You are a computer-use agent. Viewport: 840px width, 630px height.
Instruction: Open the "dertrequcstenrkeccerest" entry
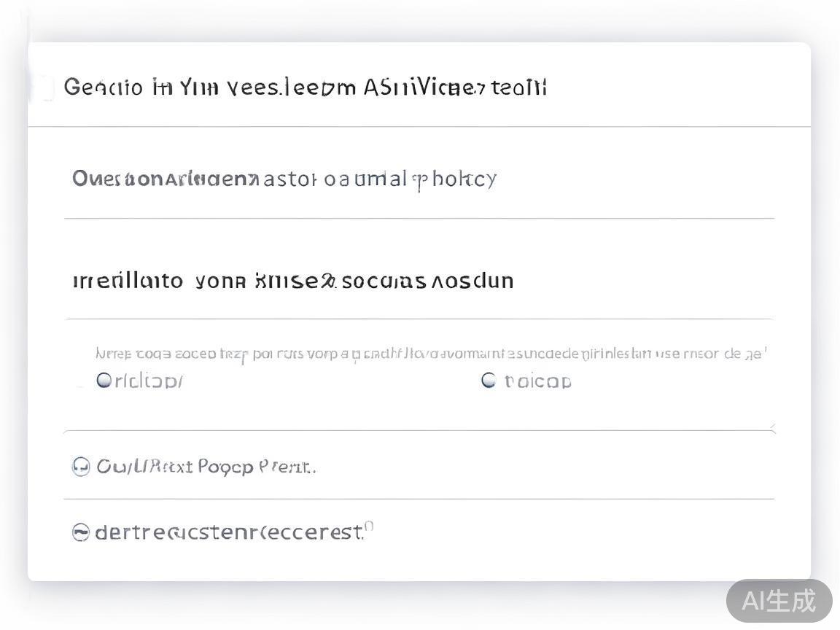click(229, 533)
